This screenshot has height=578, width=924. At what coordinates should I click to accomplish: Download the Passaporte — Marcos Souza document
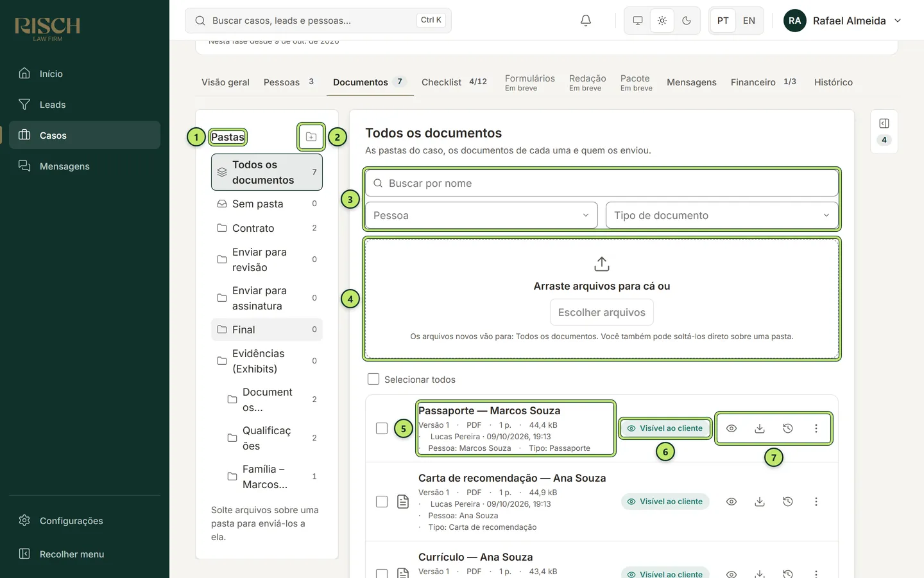760,428
